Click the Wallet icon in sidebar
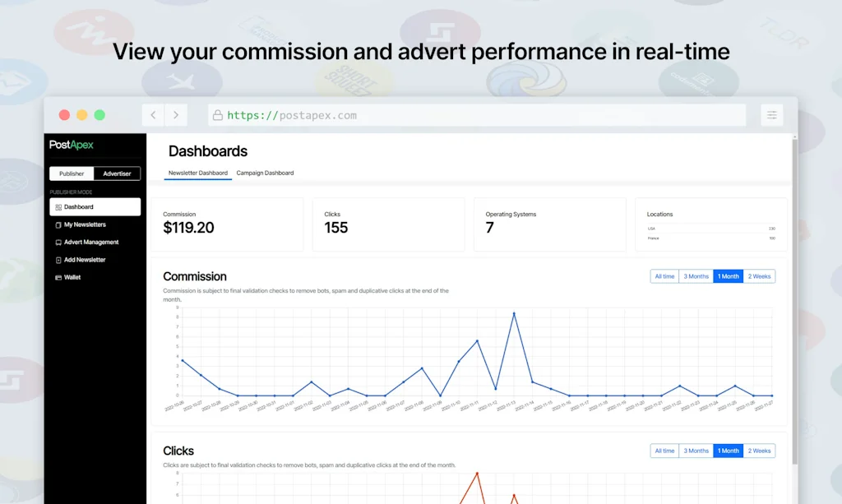 click(x=58, y=278)
